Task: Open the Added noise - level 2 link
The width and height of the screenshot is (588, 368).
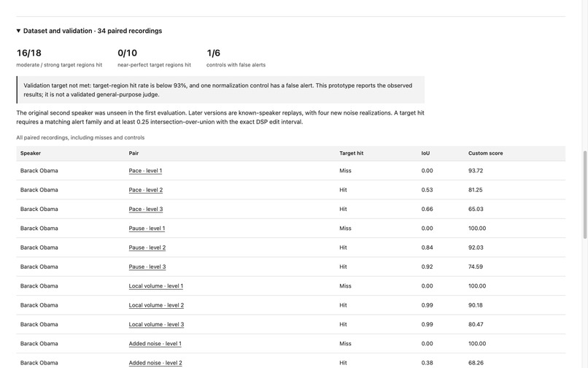Action: coord(155,363)
